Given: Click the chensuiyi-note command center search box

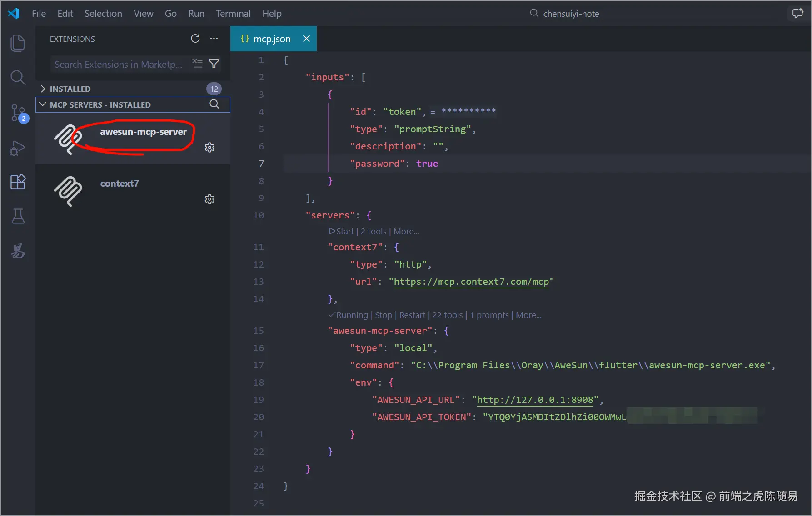Looking at the screenshot, I should tap(565, 14).
